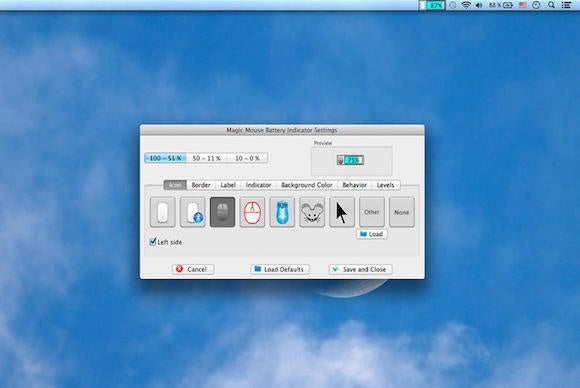
Task: Select the 10 – 0 % range segment
Action: pos(247,158)
